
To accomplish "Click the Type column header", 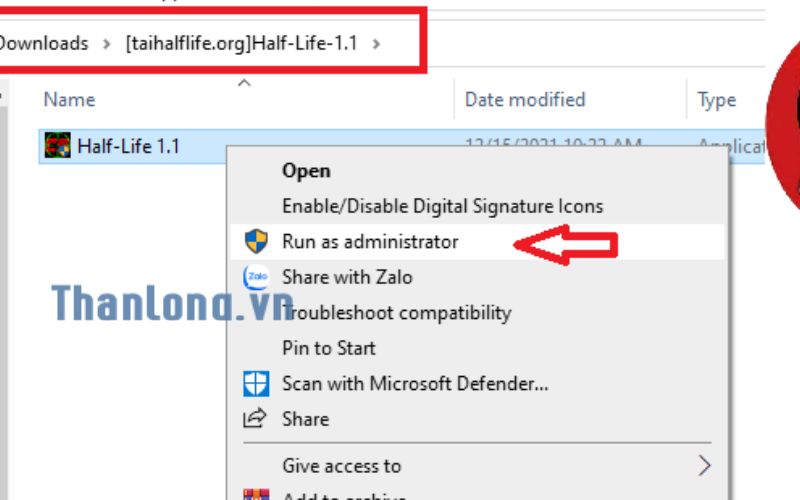I will click(717, 99).
